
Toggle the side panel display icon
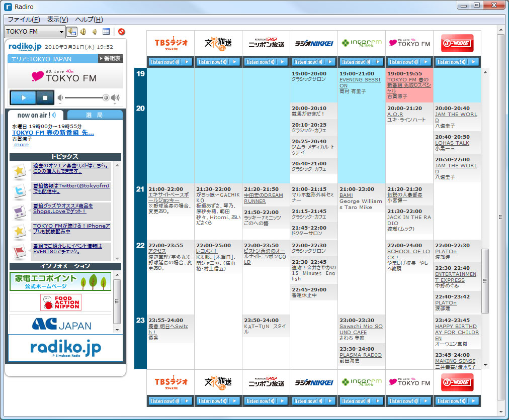click(x=72, y=31)
